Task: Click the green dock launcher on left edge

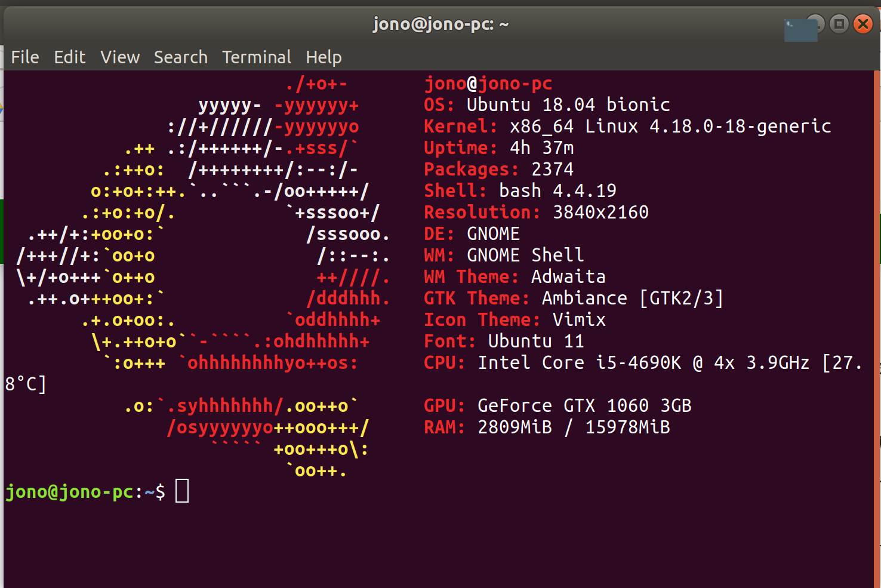Action: coord(2,230)
